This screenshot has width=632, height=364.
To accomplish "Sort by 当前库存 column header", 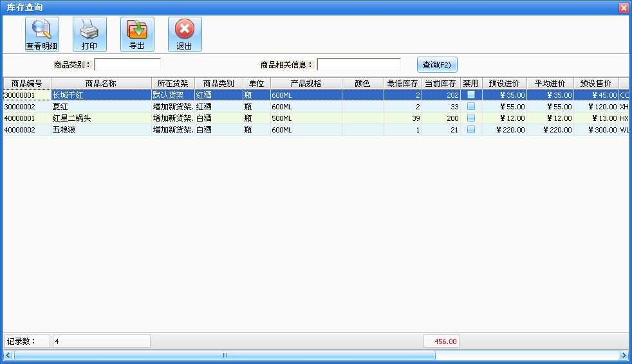I will (441, 84).
